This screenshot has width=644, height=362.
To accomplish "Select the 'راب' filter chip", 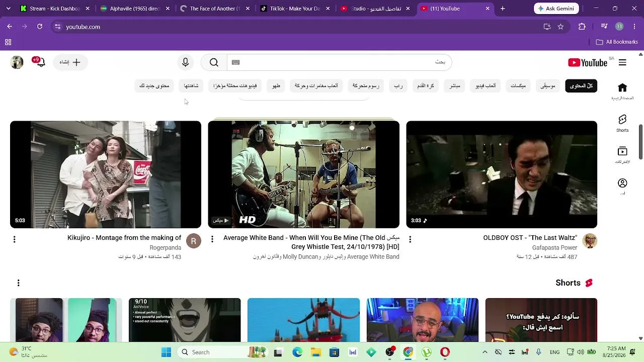I will pyautogui.click(x=398, y=86).
